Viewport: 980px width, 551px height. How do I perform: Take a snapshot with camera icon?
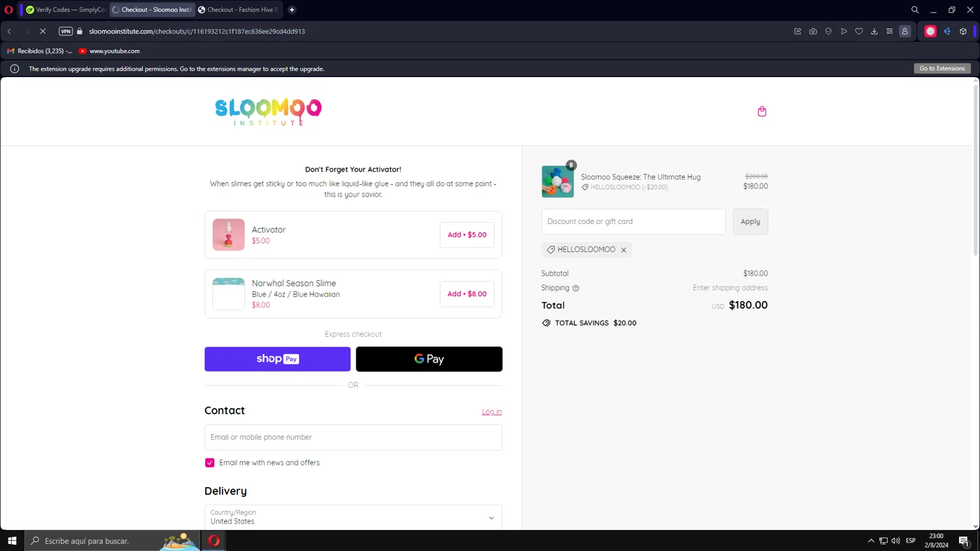[x=813, y=31]
